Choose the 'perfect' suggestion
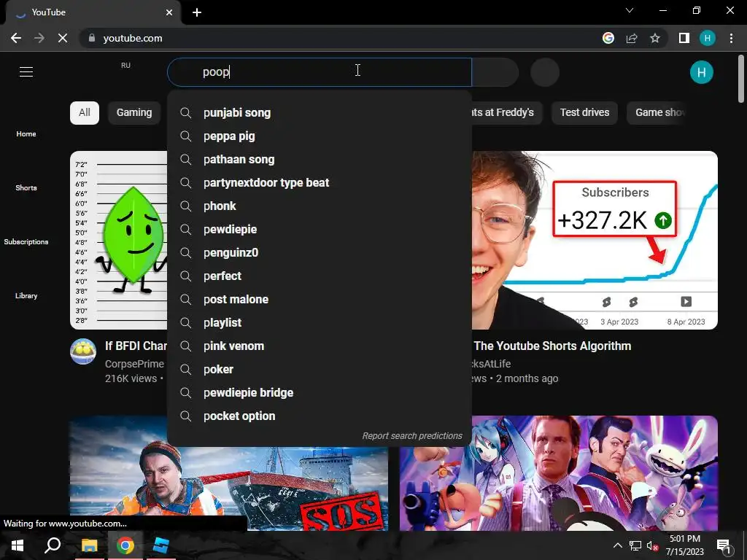Viewport: 747px width, 560px height. tap(320, 276)
